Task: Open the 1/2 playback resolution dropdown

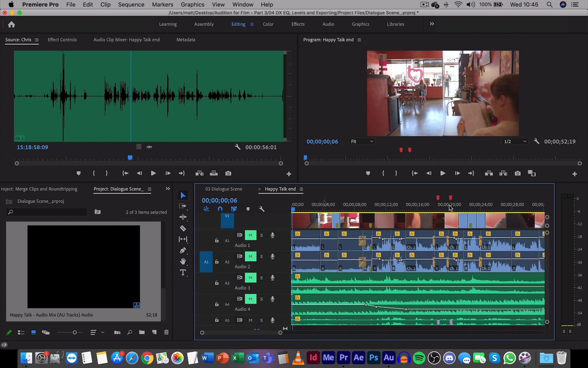Action: (x=514, y=142)
